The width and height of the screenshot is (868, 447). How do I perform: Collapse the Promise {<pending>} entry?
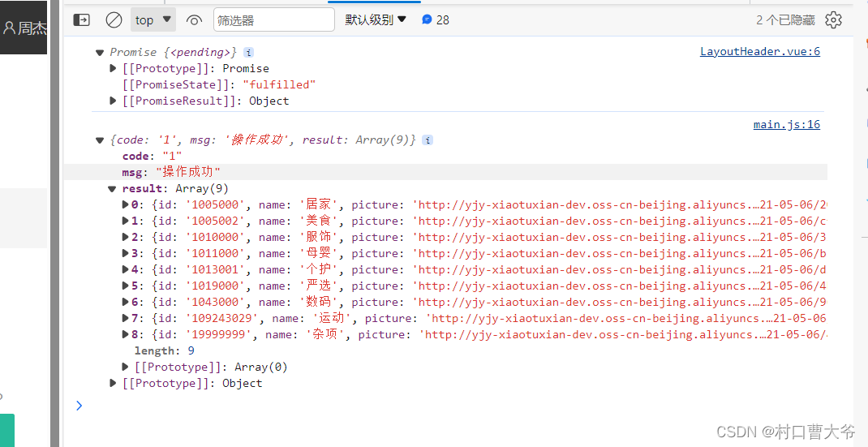(x=100, y=53)
